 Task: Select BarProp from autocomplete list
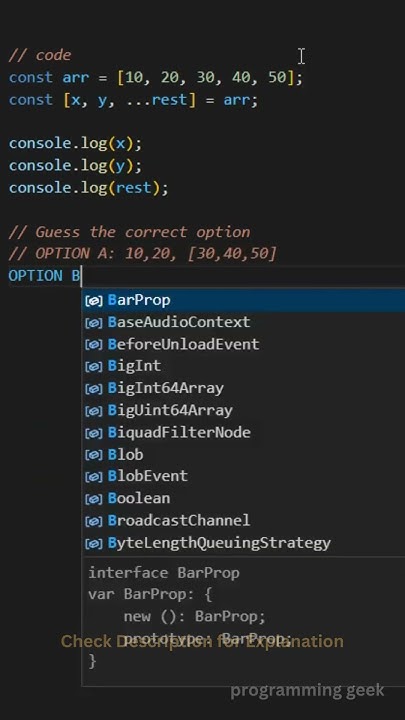pos(243,300)
